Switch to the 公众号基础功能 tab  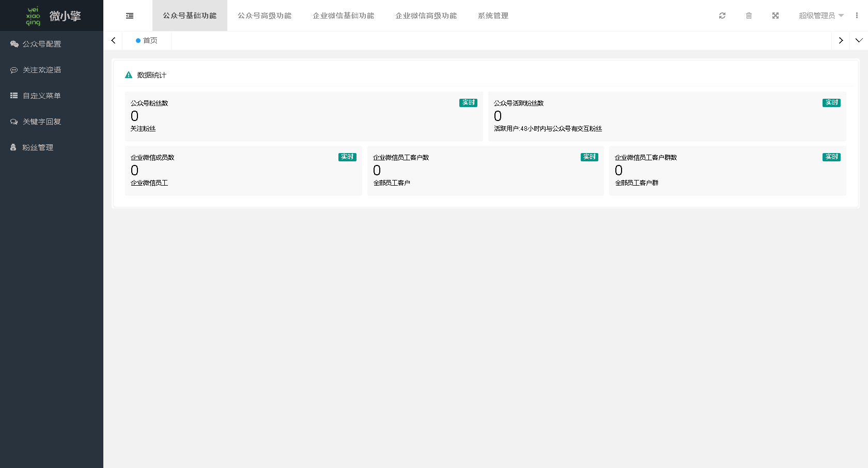click(x=190, y=16)
